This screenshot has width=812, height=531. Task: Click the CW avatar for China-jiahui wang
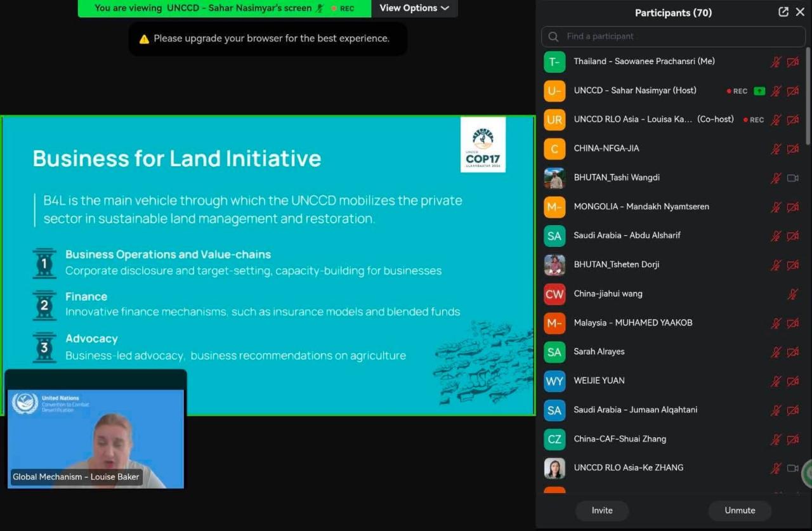[554, 294]
